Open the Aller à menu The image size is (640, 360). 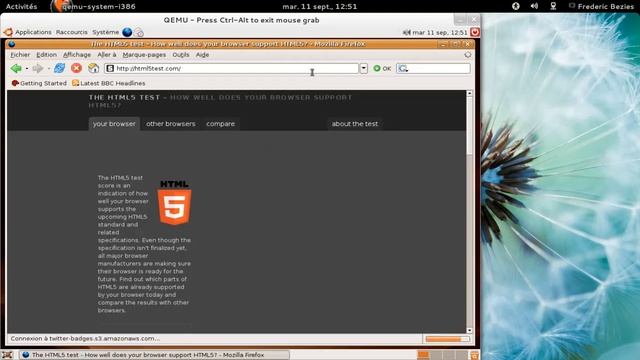(x=107, y=55)
